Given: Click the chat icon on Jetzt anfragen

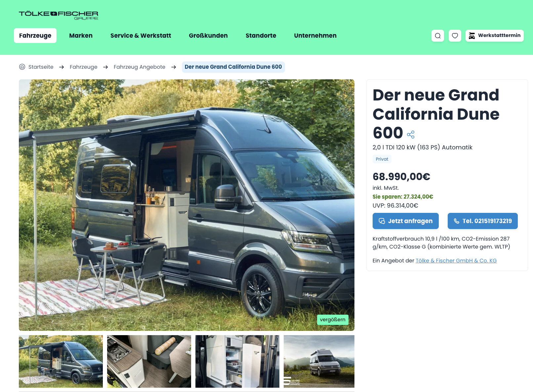Looking at the screenshot, I should point(382,221).
